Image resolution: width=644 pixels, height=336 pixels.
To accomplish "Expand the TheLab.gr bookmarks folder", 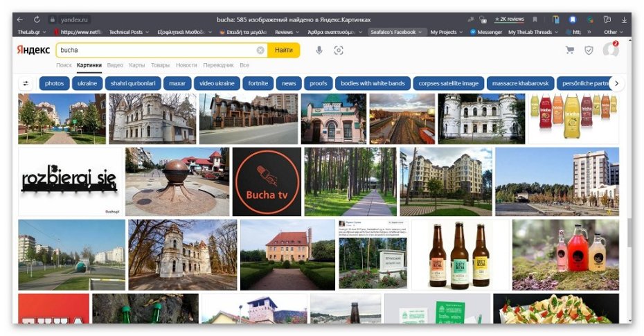I will coord(32,32).
